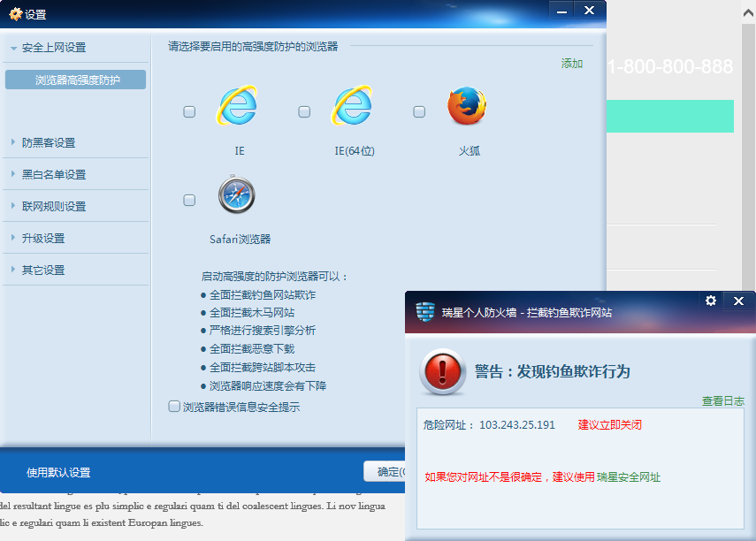Click the IE browser icon
Viewport: 756px width, 541px height.
pyautogui.click(x=237, y=105)
